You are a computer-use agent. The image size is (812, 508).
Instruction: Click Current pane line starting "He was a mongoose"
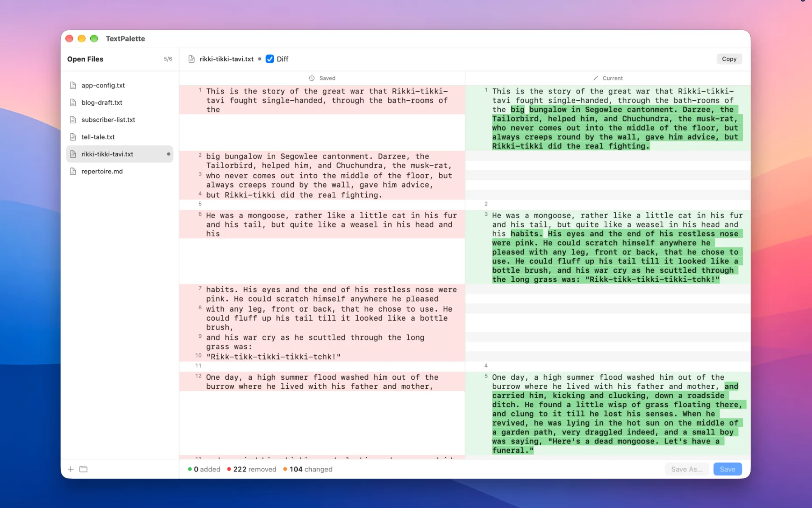[x=608, y=247]
